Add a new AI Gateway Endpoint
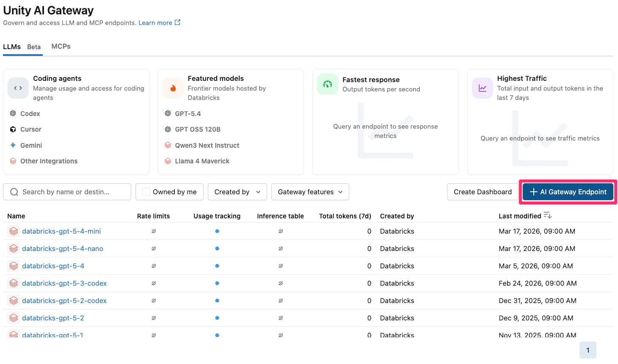 568,192
